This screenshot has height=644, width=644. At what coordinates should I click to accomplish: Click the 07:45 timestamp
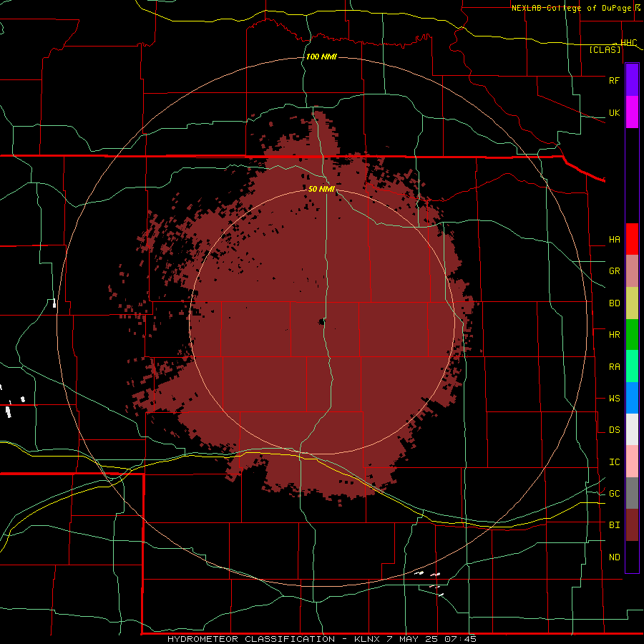[461, 639]
